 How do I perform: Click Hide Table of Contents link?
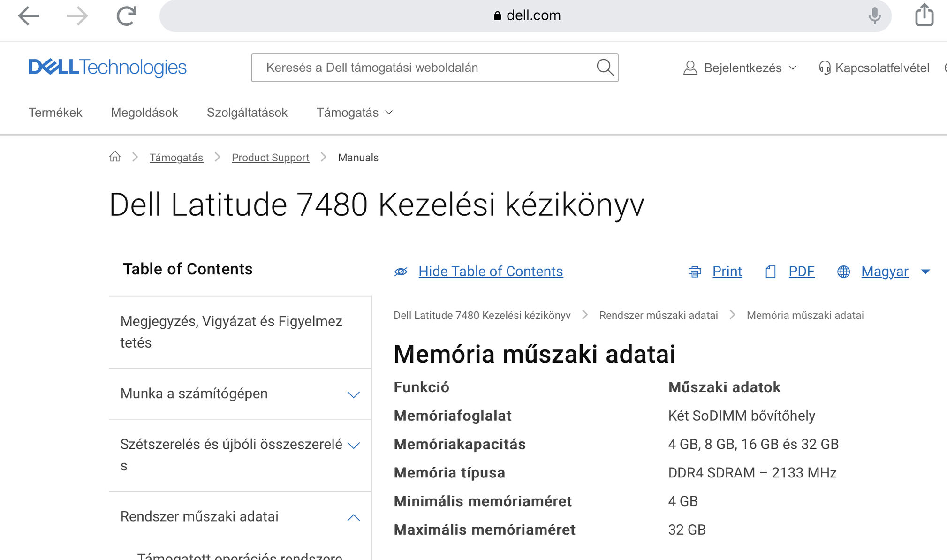pyautogui.click(x=491, y=272)
